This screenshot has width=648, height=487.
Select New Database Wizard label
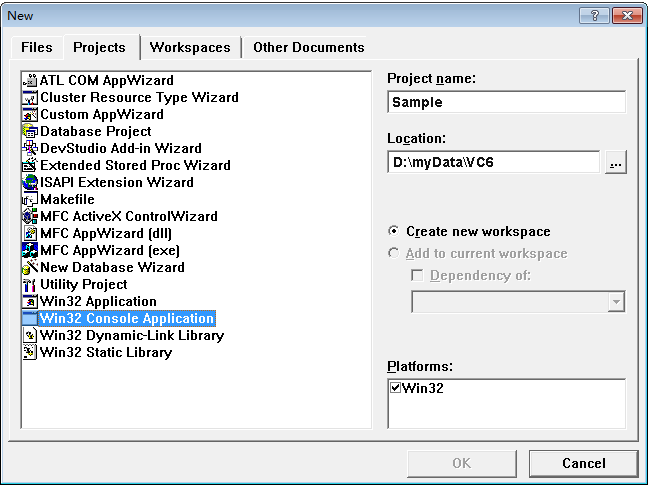112,267
